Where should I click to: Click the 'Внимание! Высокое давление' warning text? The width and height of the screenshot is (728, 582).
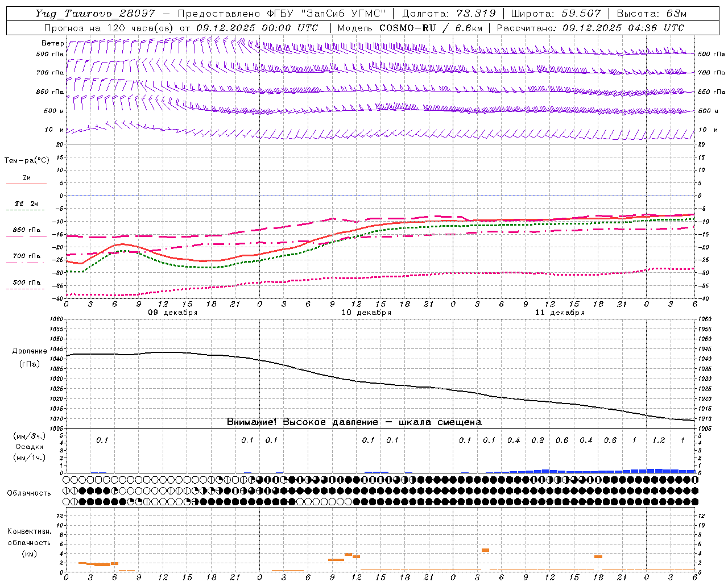pos(303,422)
